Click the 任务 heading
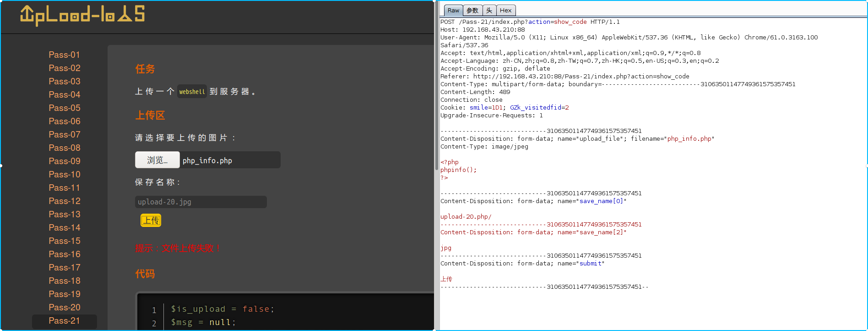868x331 pixels. [145, 69]
